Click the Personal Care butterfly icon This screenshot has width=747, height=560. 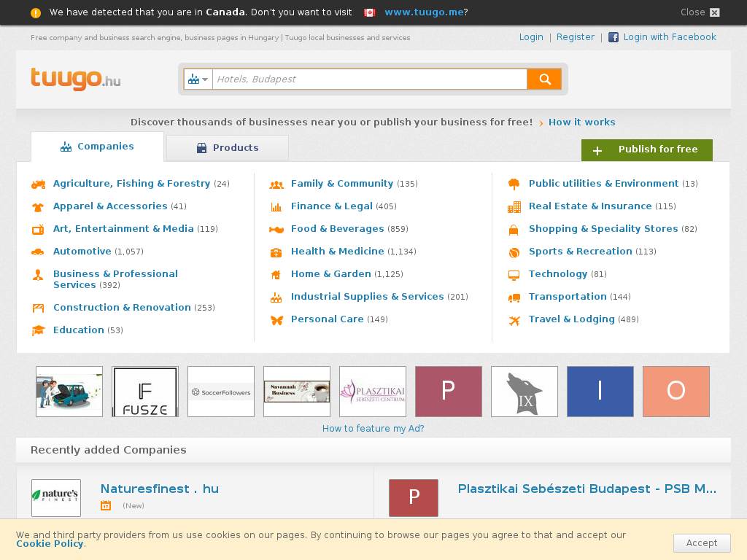click(276, 320)
